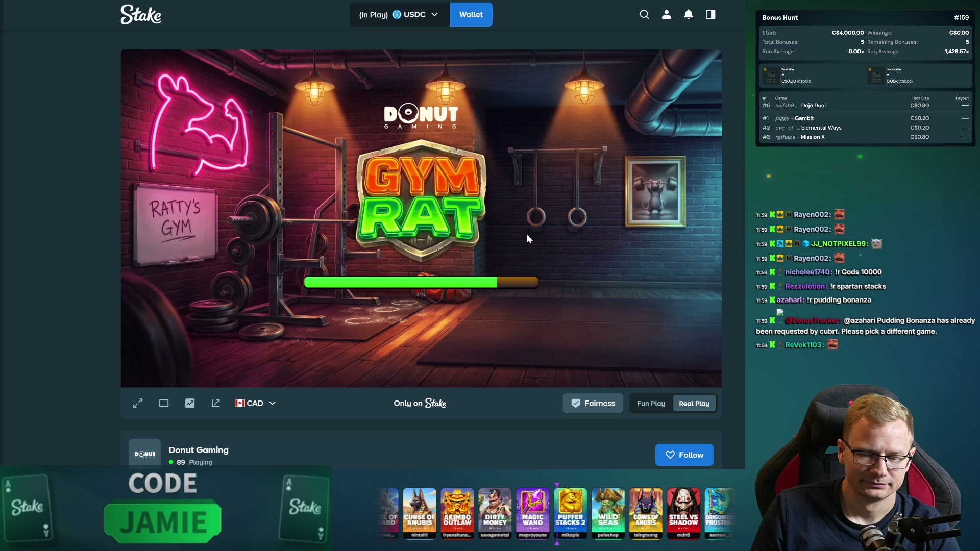Click the Stake logo in the header
The height and width of the screenshot is (551, 980).
(141, 14)
